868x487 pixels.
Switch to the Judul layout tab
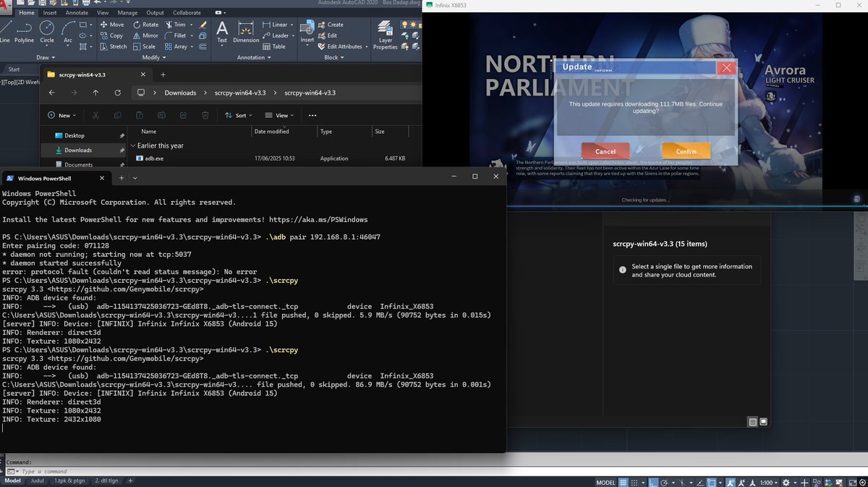(x=37, y=480)
